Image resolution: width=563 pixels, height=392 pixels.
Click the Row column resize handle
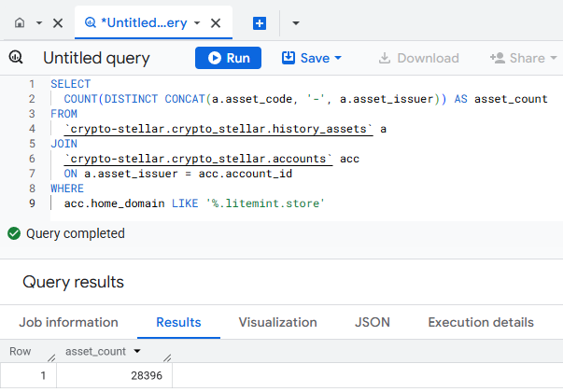51,357
